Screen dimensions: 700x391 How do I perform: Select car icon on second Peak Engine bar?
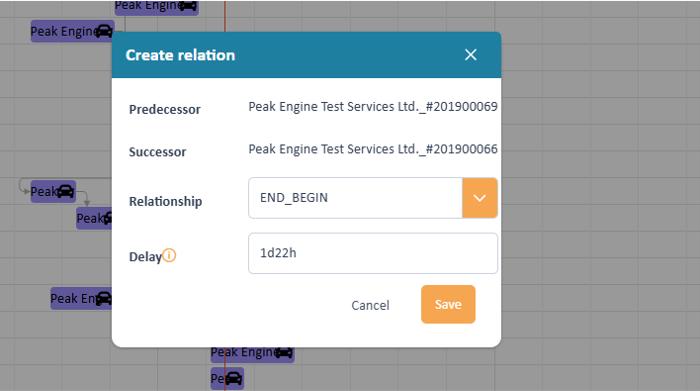point(104,31)
